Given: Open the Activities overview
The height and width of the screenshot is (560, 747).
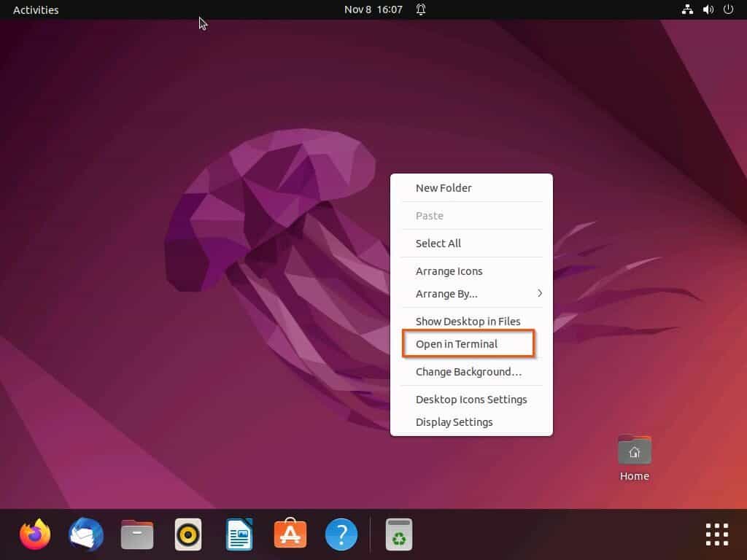Looking at the screenshot, I should point(36,10).
